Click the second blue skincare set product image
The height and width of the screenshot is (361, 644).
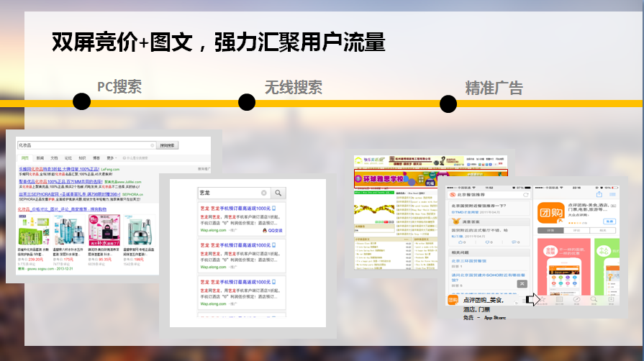pos(68,230)
